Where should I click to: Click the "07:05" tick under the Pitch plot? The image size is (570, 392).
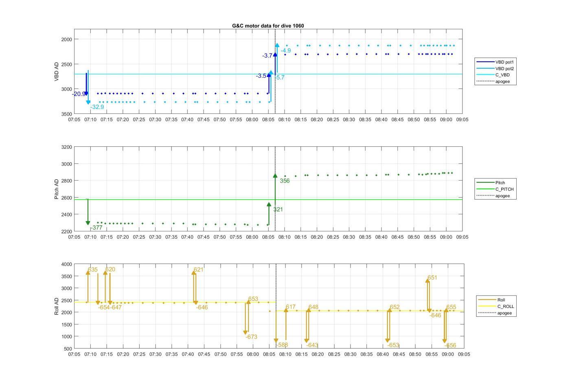pos(74,237)
